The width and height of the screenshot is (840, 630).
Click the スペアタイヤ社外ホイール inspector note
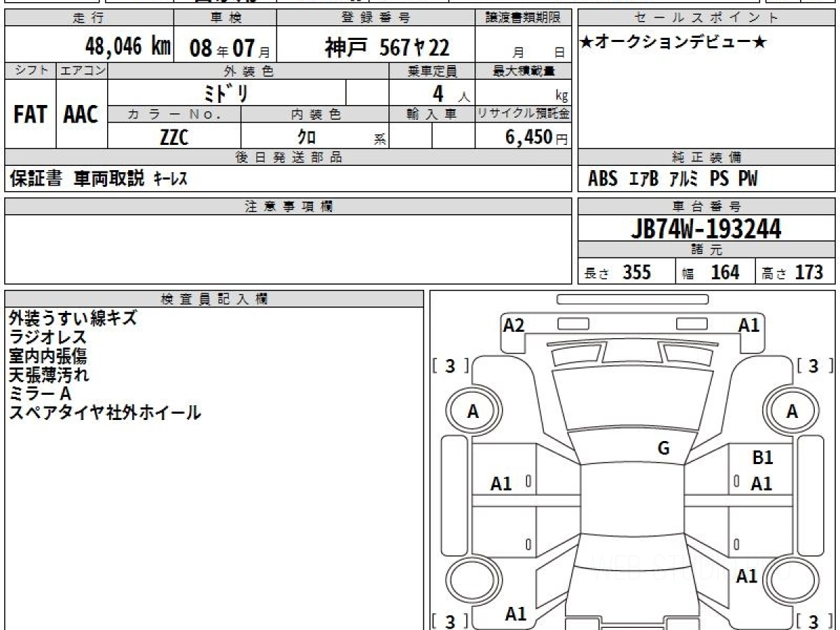[105, 413]
